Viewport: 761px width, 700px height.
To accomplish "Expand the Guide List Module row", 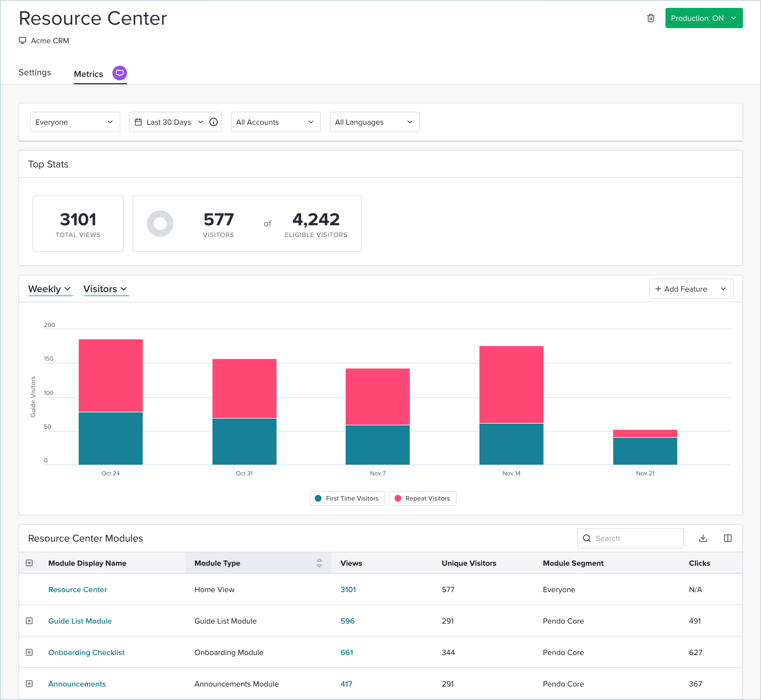I will click(x=30, y=621).
